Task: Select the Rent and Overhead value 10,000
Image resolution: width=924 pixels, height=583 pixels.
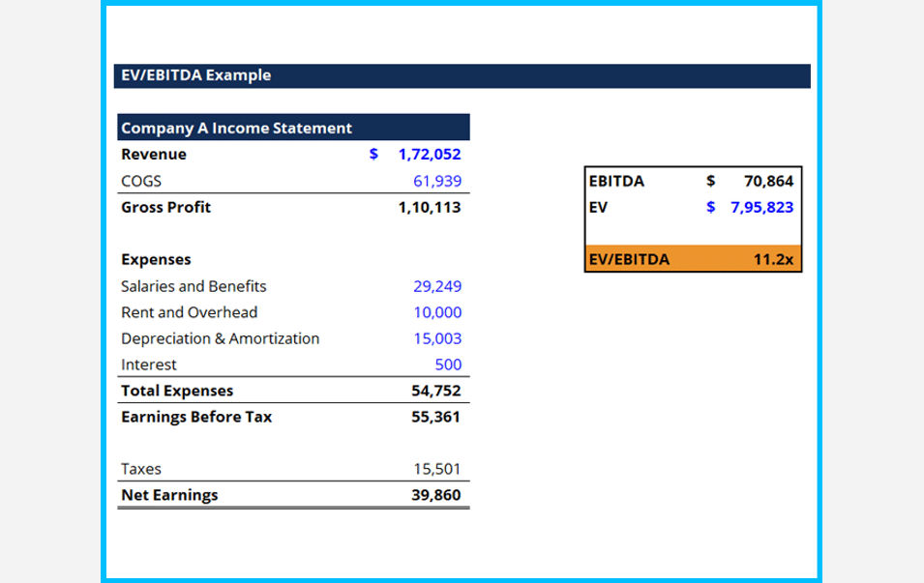Action: pos(442,312)
